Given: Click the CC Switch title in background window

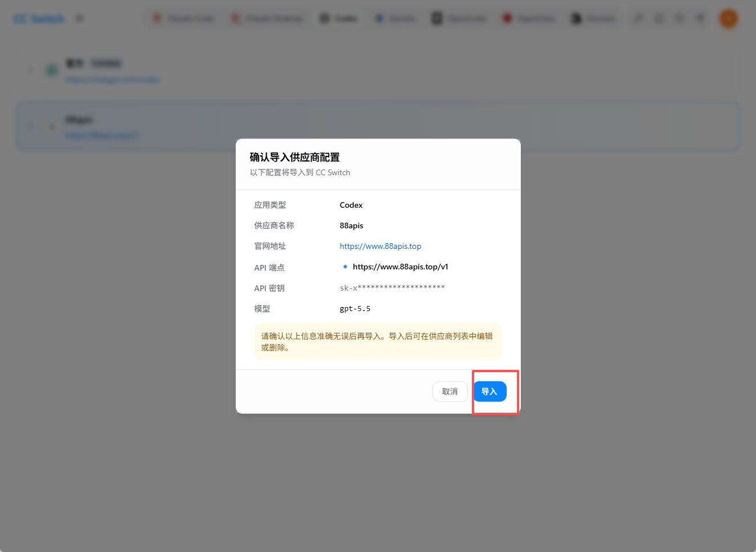Looking at the screenshot, I should tap(39, 19).
